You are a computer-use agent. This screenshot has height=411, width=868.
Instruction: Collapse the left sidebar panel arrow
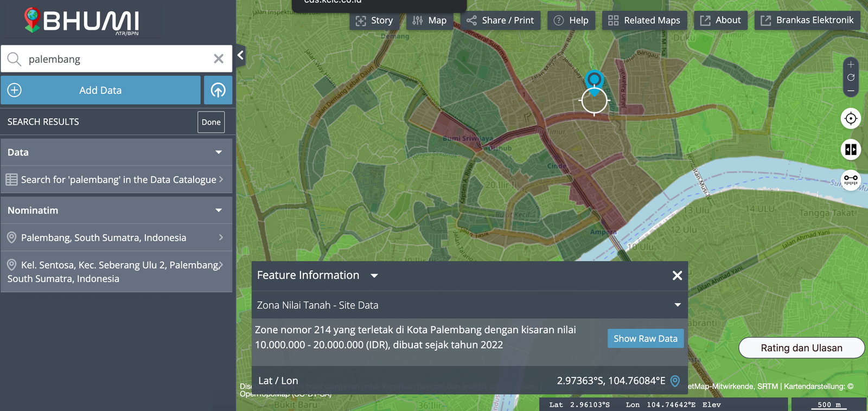240,55
